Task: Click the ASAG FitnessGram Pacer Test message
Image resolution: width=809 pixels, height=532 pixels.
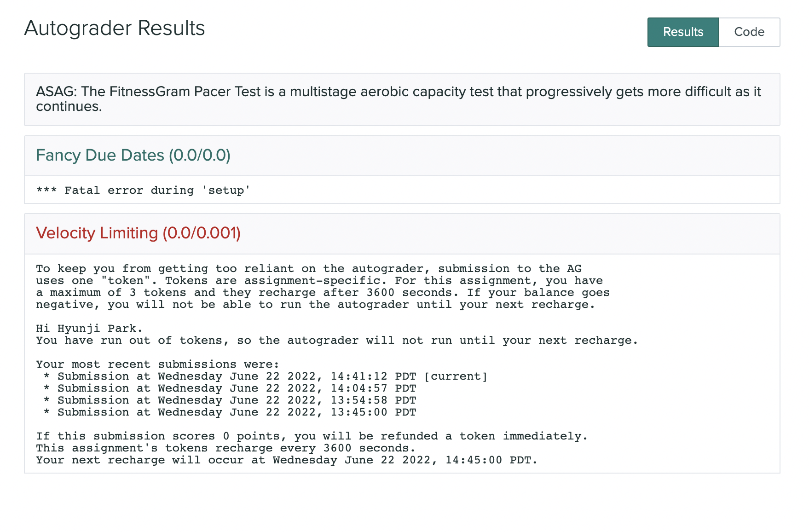Action: (399, 99)
